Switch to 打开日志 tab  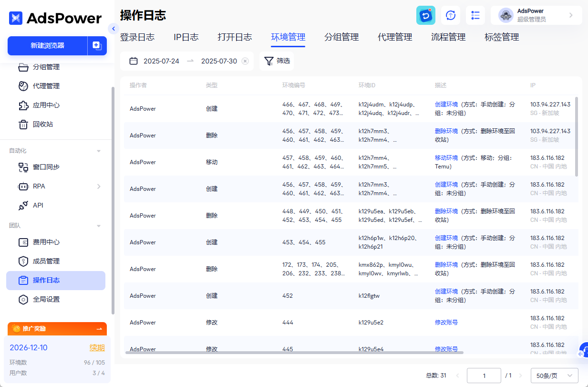235,37
